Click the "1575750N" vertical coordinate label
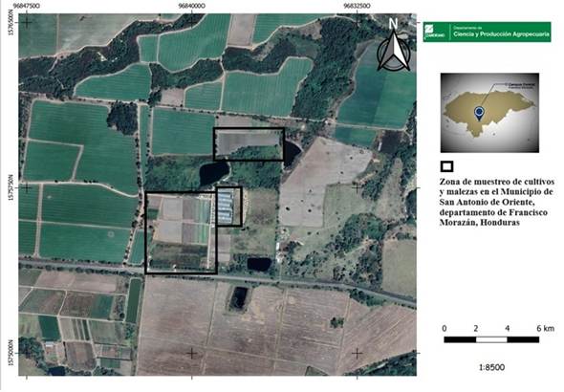This screenshot has height=392, width=564. coord(11,187)
